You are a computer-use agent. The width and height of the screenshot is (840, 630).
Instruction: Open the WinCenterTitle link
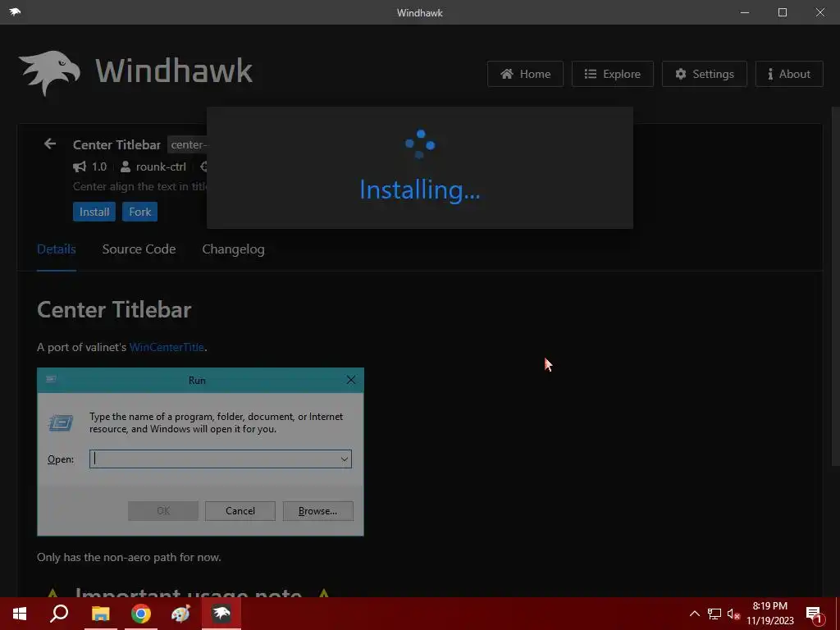click(167, 347)
